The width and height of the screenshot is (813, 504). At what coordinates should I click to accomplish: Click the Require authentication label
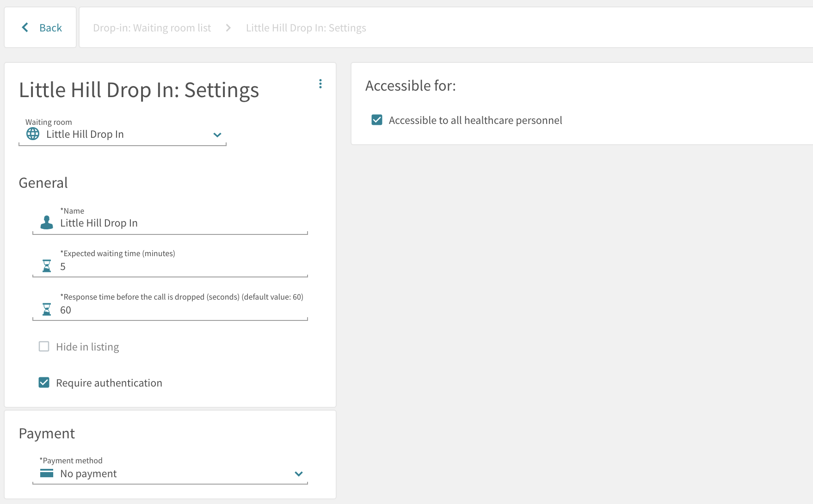click(109, 383)
